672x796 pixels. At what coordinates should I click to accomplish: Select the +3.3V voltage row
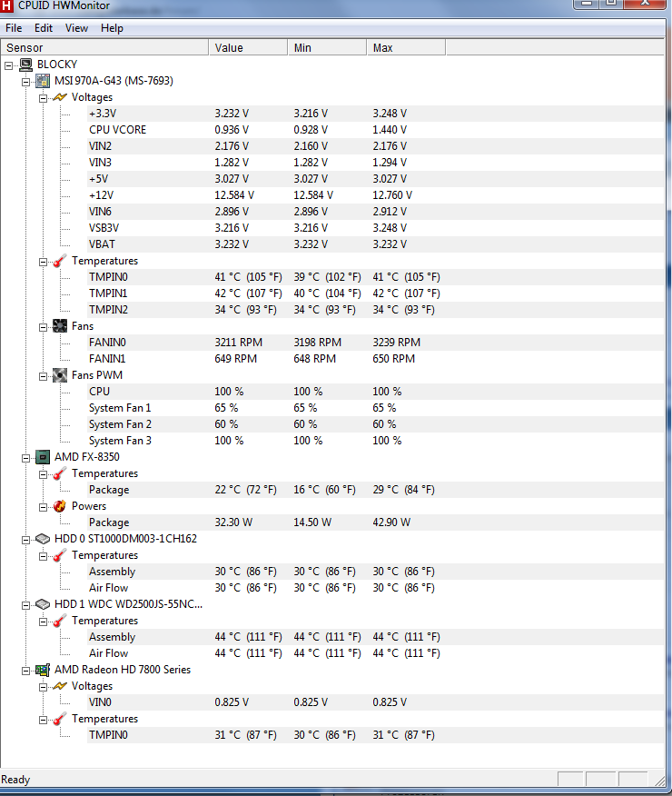[375, 114]
